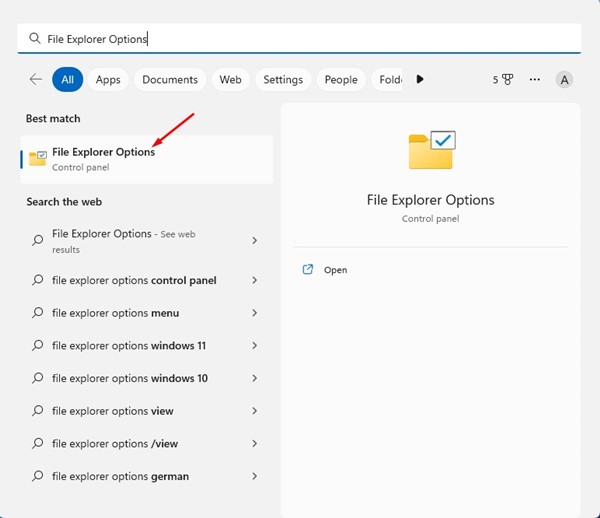Open the three-dots more options menu
Viewport: 600px width, 518px height.
(535, 79)
